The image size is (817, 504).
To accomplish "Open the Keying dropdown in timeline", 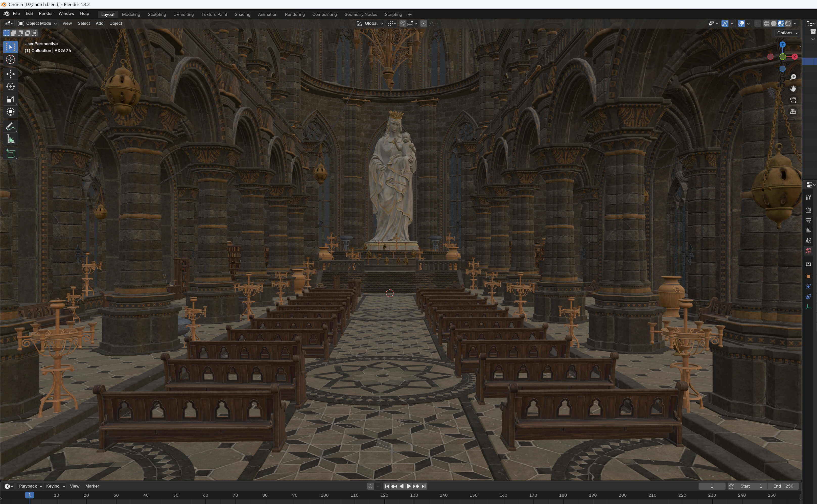I will pyautogui.click(x=55, y=486).
